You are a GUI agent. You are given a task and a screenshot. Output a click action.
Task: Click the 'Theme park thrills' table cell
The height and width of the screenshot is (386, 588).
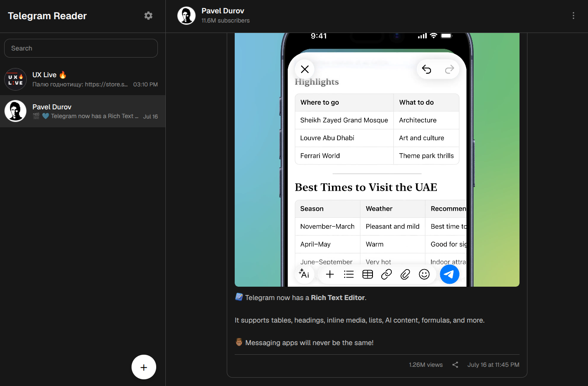click(x=426, y=156)
